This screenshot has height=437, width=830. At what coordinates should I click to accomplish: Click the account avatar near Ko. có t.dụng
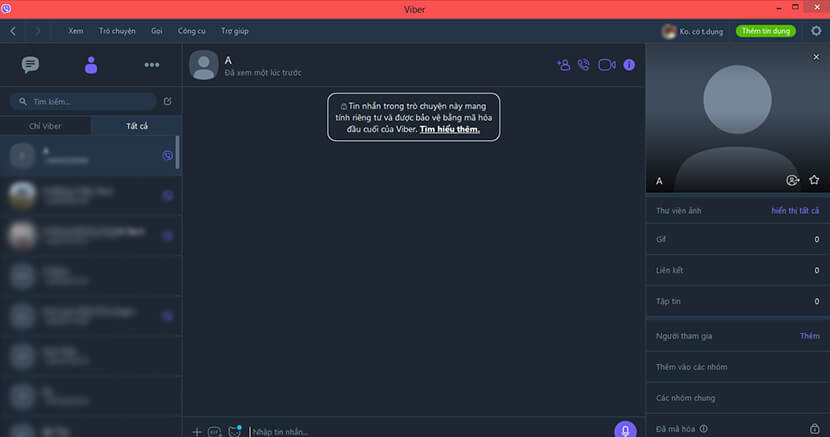[669, 31]
